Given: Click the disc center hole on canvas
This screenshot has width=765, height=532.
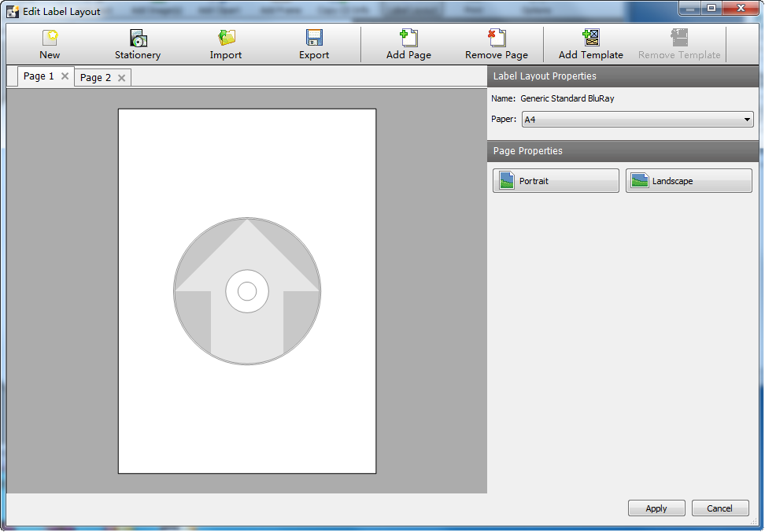Looking at the screenshot, I should tap(247, 291).
